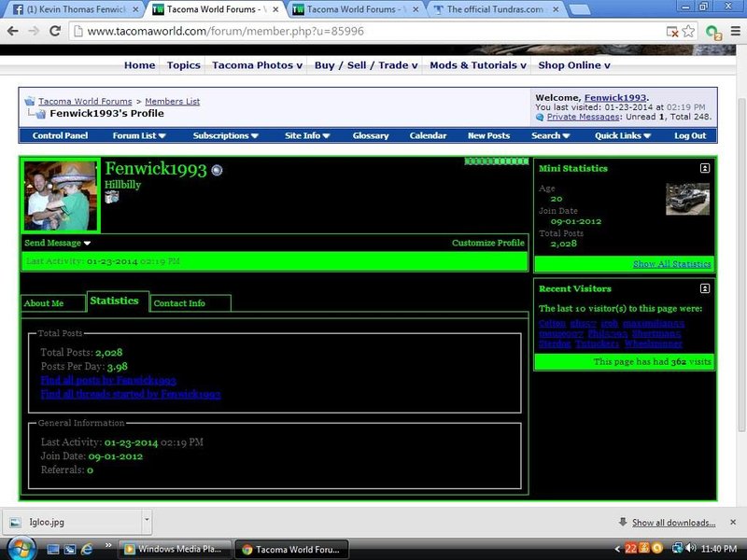Open Windows Media Player taskbar button
Image resolution: width=747 pixels, height=560 pixels.
175,549
